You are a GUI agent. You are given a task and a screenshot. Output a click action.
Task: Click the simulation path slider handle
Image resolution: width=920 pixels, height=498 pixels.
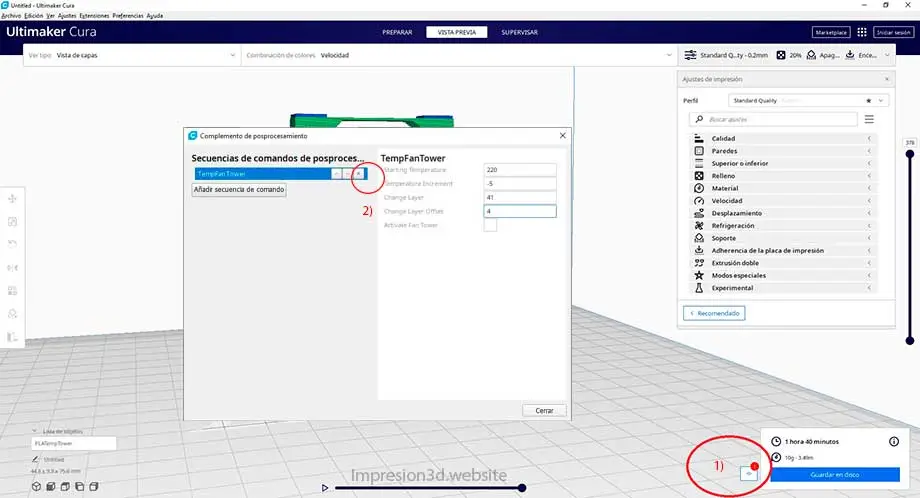click(x=522, y=487)
